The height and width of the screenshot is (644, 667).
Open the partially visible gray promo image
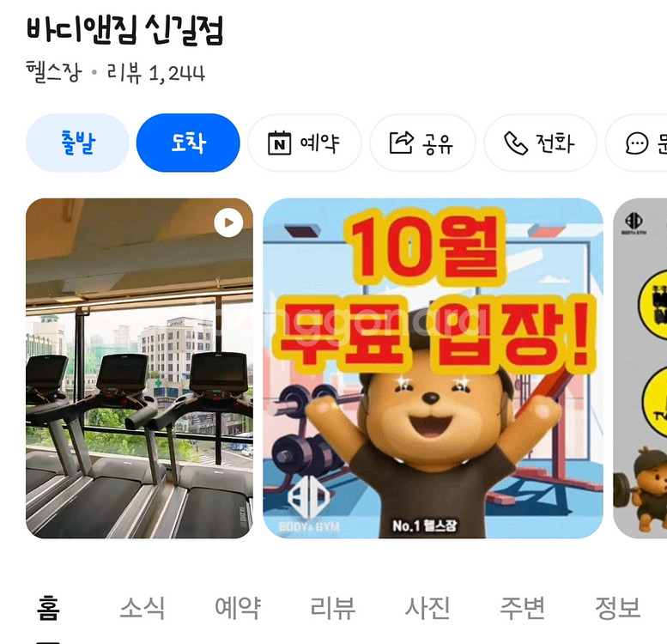640,368
